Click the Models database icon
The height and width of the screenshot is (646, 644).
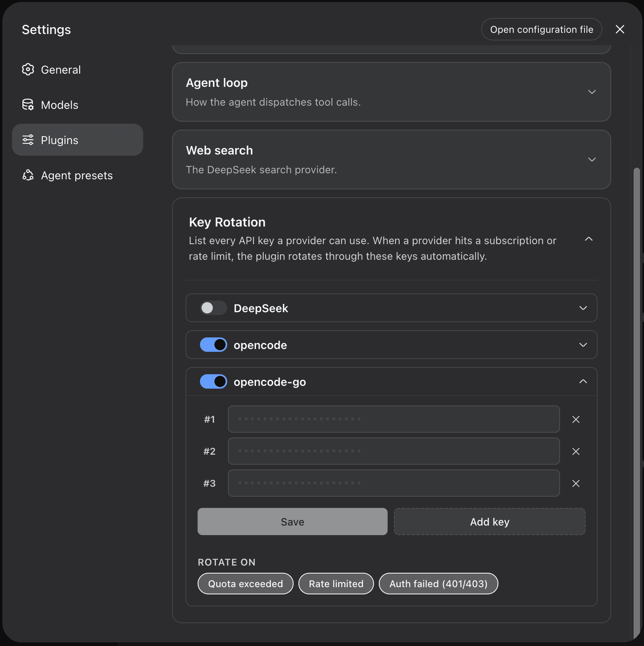click(x=28, y=105)
